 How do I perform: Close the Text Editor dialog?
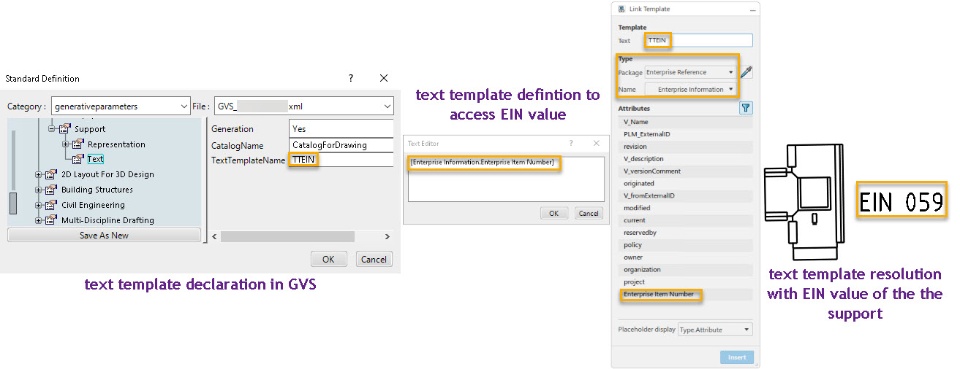click(x=596, y=143)
